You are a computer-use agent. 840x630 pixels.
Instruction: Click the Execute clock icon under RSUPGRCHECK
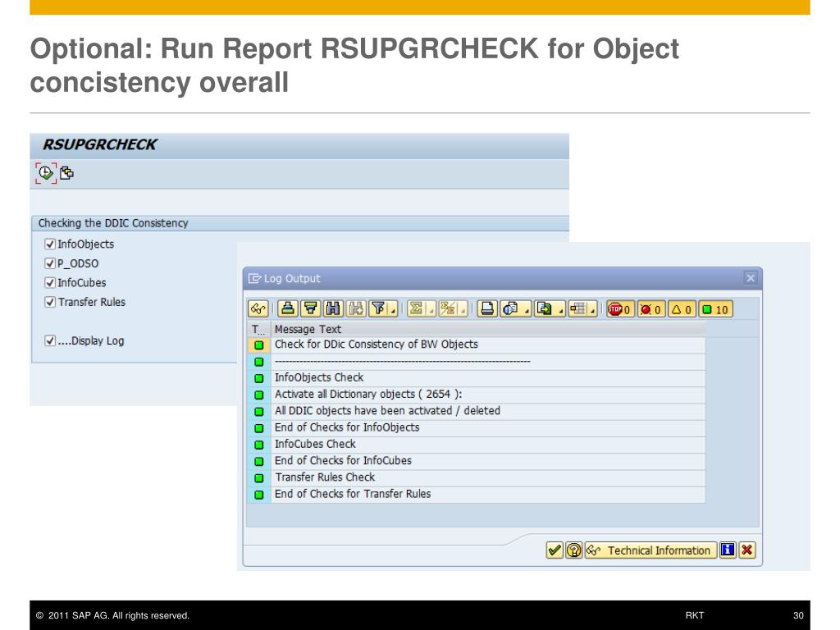[x=46, y=173]
